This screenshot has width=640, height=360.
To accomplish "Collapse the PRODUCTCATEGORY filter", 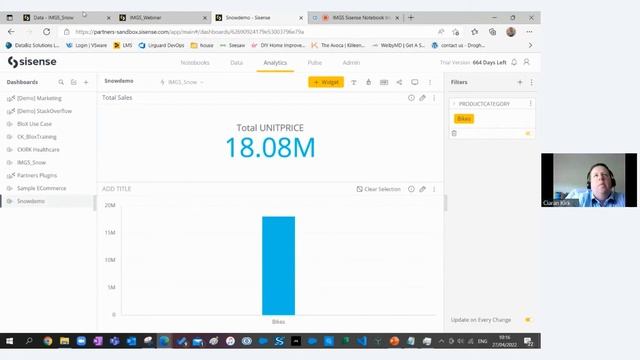I will (454, 104).
